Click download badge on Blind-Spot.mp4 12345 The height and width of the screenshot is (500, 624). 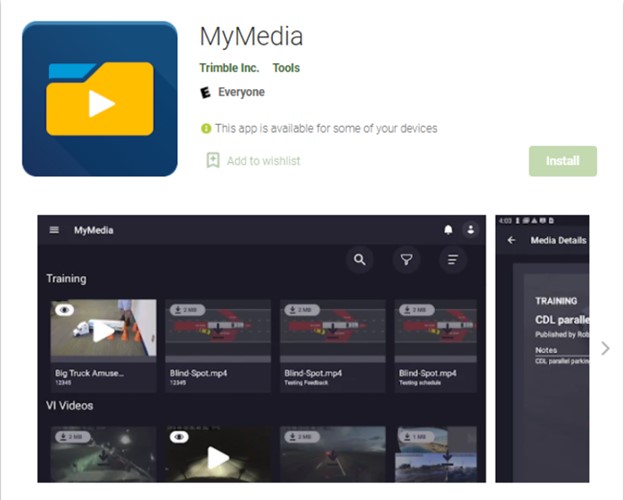tap(187, 310)
